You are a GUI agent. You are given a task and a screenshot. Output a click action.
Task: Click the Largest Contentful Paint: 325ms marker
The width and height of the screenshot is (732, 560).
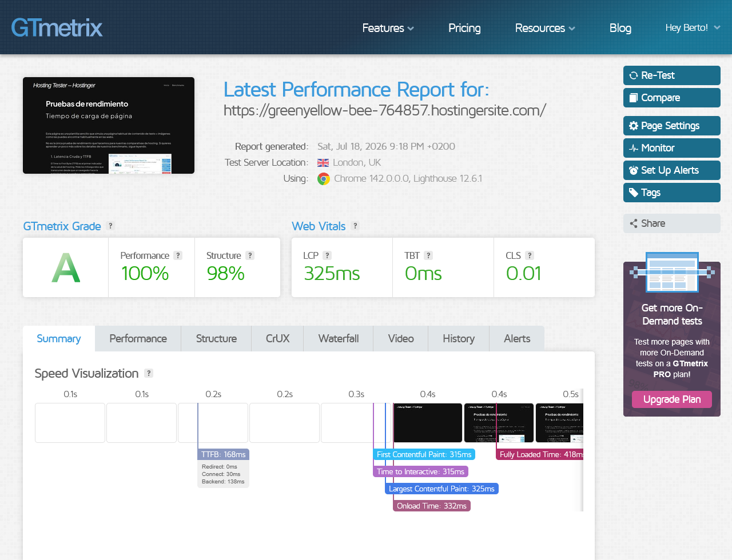(441, 489)
